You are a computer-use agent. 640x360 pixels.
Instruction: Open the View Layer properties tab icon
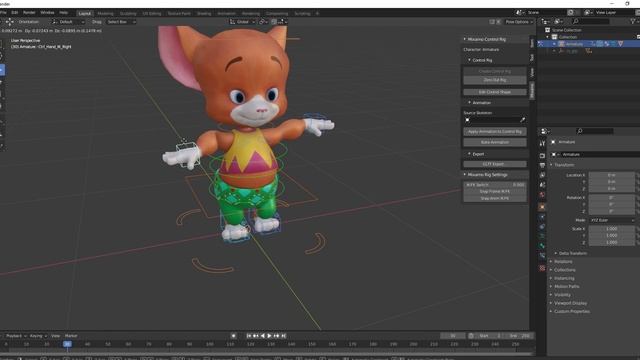click(542, 175)
